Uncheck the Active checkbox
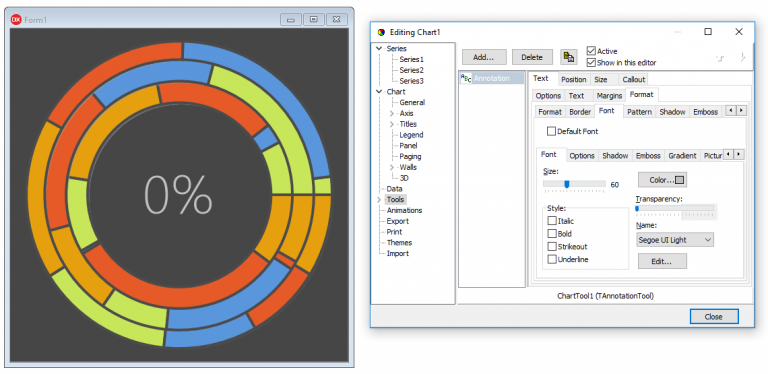Image resolution: width=768 pixels, height=374 pixels. click(x=591, y=51)
